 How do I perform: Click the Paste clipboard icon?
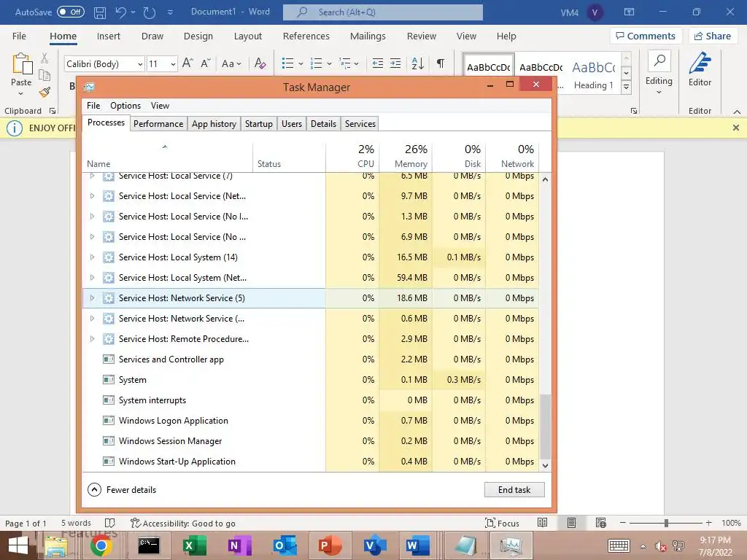click(21, 64)
